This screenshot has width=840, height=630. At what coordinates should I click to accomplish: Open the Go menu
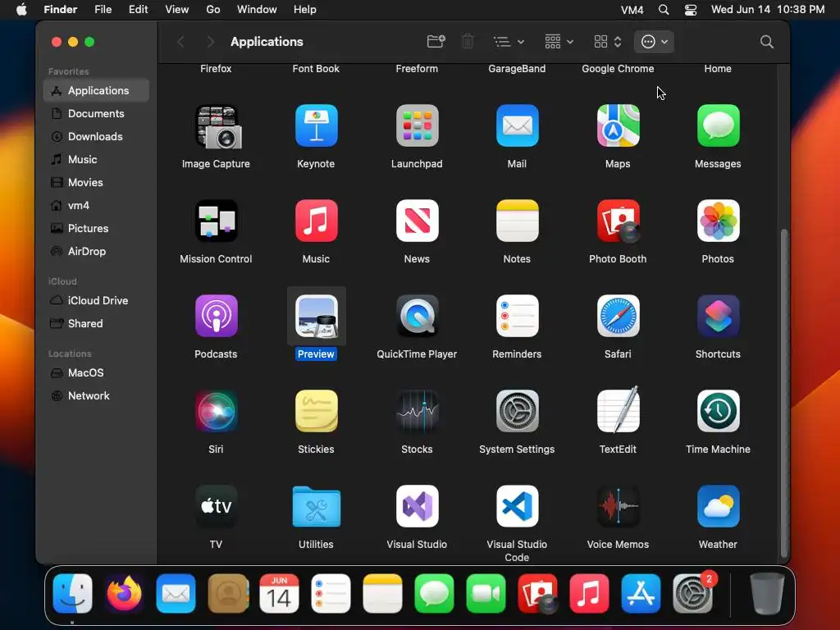213,10
